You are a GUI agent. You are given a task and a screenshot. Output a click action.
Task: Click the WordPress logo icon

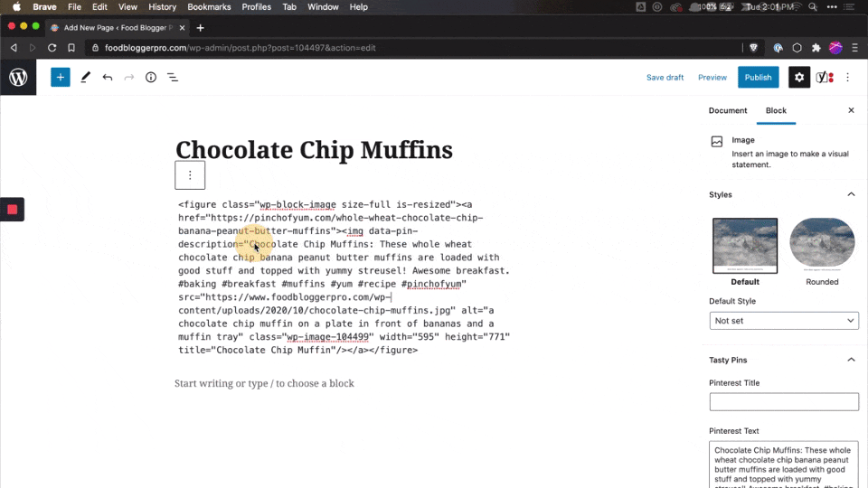(18, 78)
